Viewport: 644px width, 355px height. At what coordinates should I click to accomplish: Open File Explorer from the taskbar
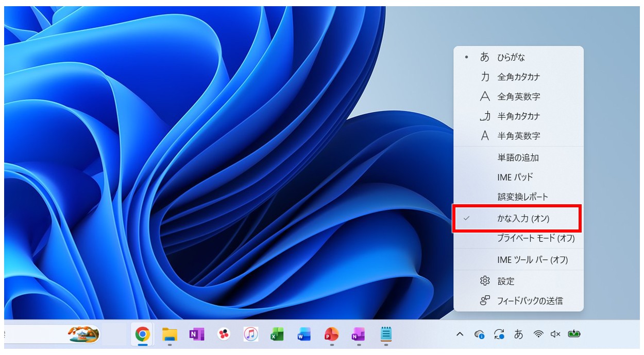point(170,335)
